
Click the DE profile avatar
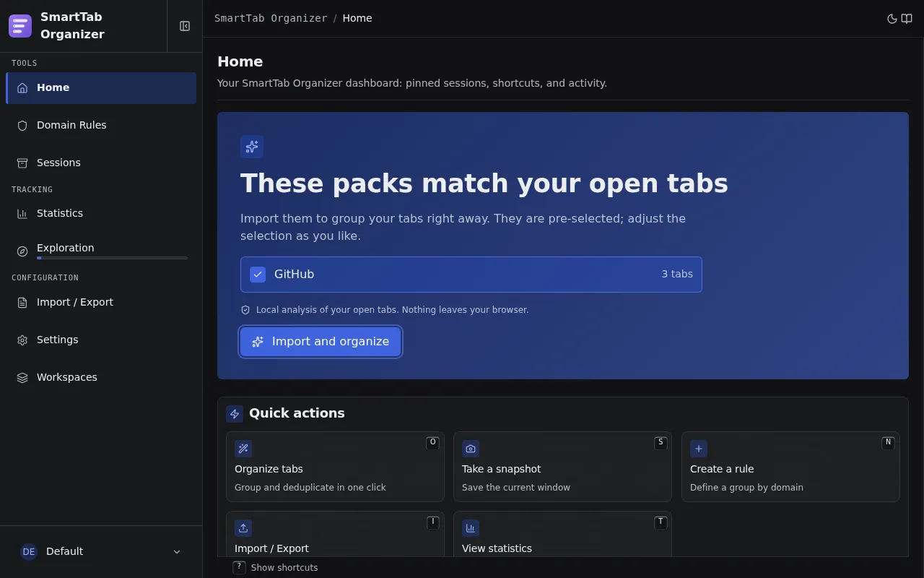point(29,551)
